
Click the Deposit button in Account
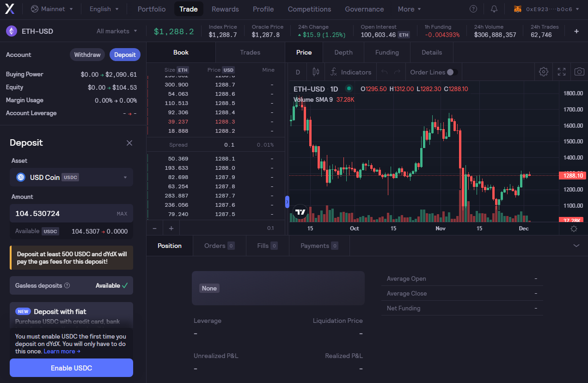[125, 55]
